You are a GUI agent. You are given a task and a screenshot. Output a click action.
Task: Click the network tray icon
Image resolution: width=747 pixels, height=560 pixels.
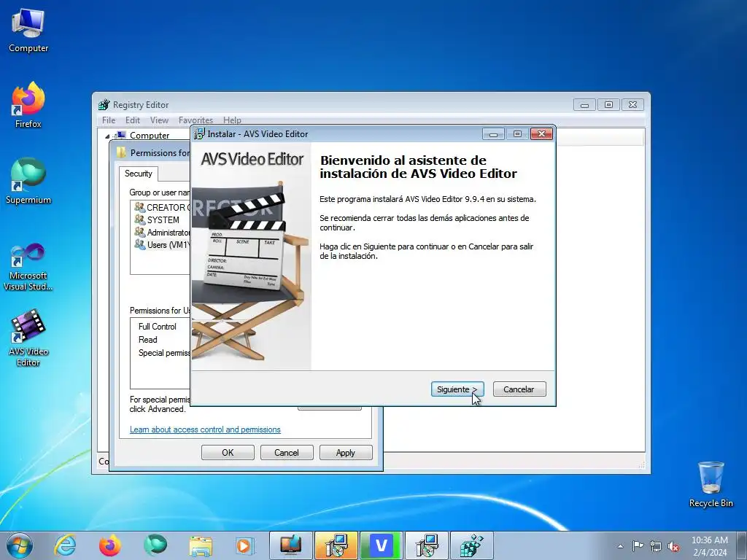pyautogui.click(x=656, y=546)
